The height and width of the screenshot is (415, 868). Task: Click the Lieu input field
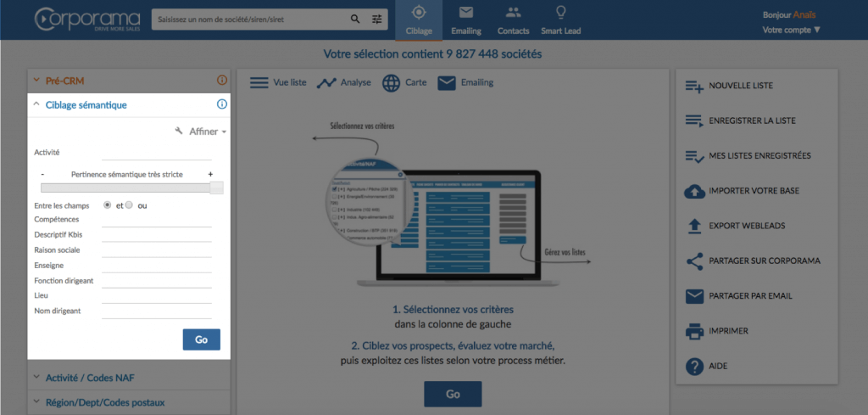[157, 296]
